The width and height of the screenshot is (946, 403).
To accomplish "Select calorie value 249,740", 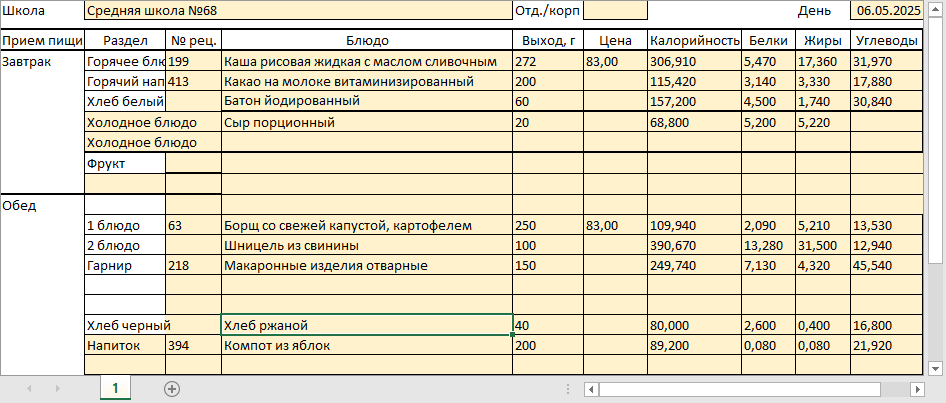I will (x=694, y=265).
